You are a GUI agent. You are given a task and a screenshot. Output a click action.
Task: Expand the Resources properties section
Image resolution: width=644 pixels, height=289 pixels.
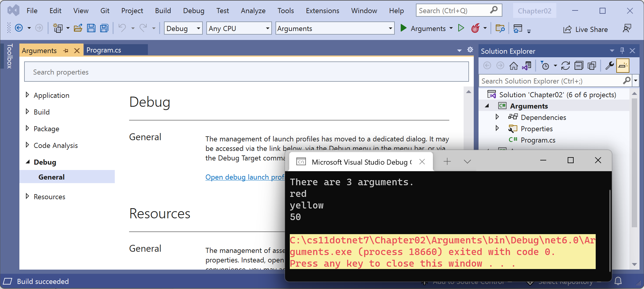point(27,196)
